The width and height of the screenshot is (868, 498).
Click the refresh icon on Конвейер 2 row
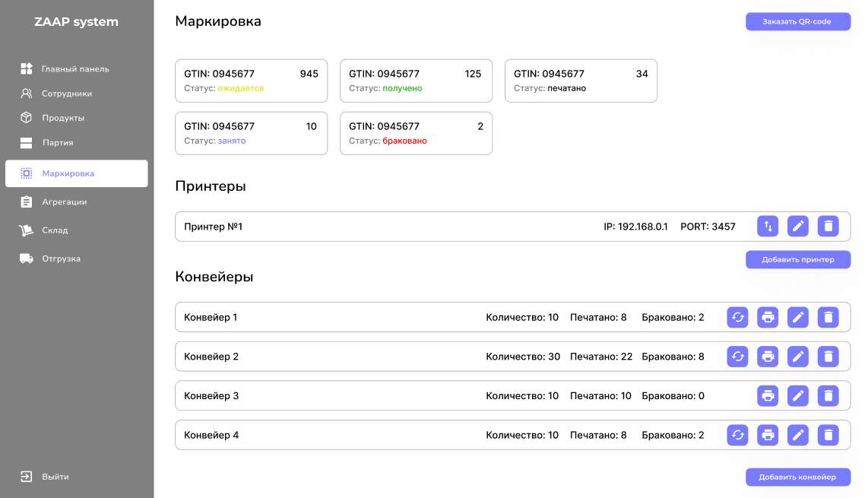click(737, 356)
